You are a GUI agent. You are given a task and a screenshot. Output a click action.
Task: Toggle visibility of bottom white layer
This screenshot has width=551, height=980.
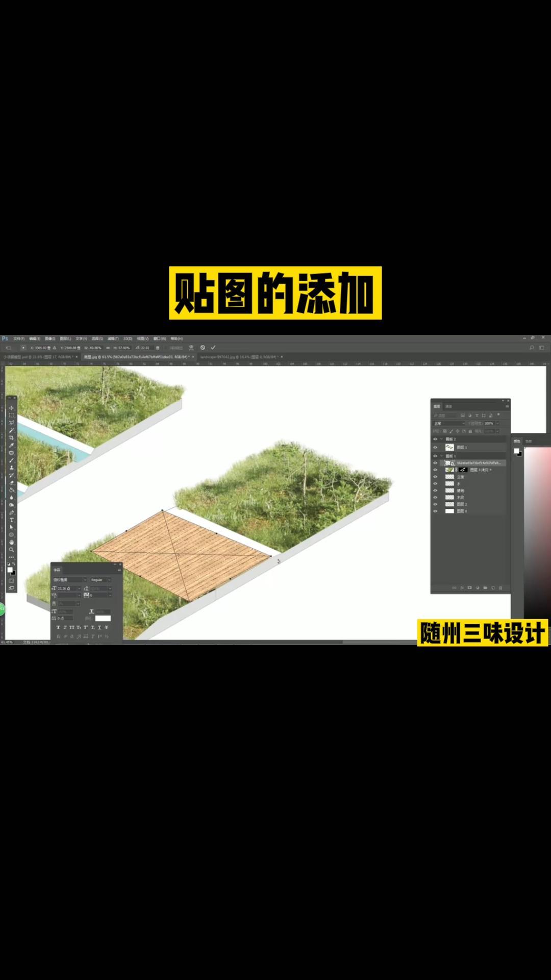[435, 511]
